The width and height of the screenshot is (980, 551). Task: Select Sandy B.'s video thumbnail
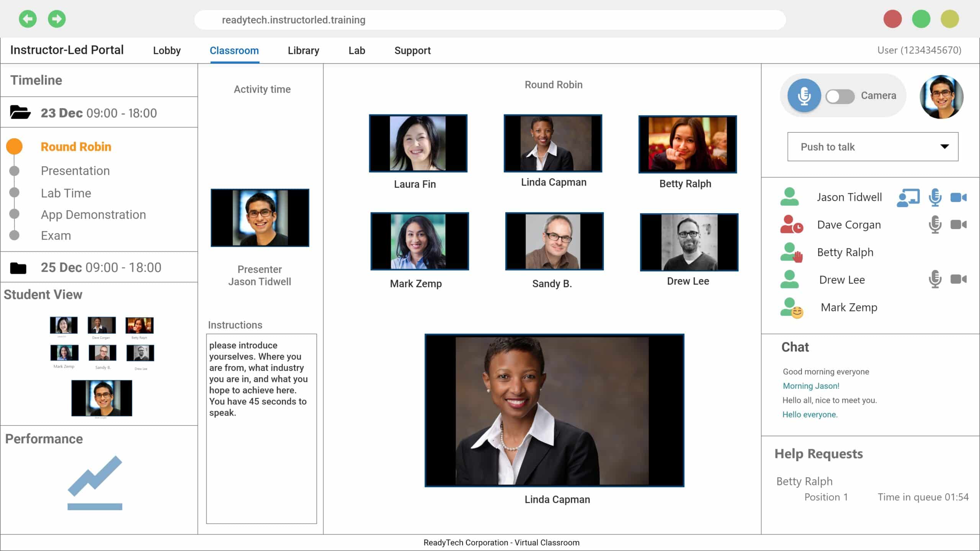554,241
